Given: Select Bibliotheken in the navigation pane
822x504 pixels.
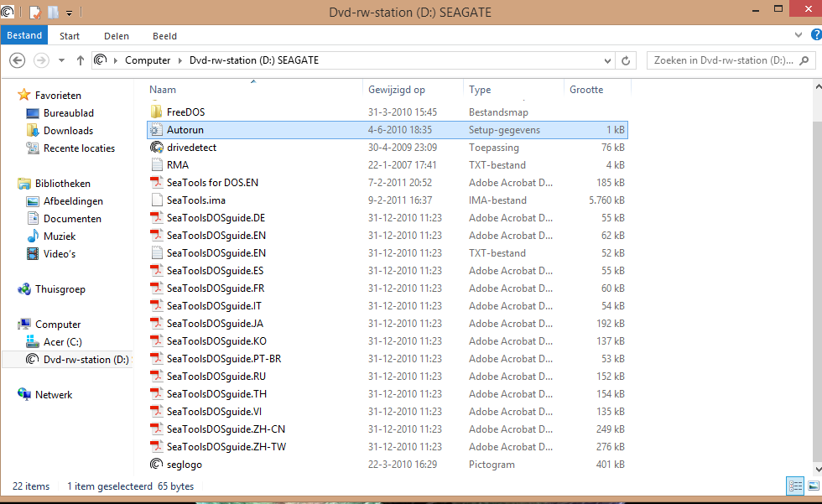Looking at the screenshot, I should click(x=62, y=184).
